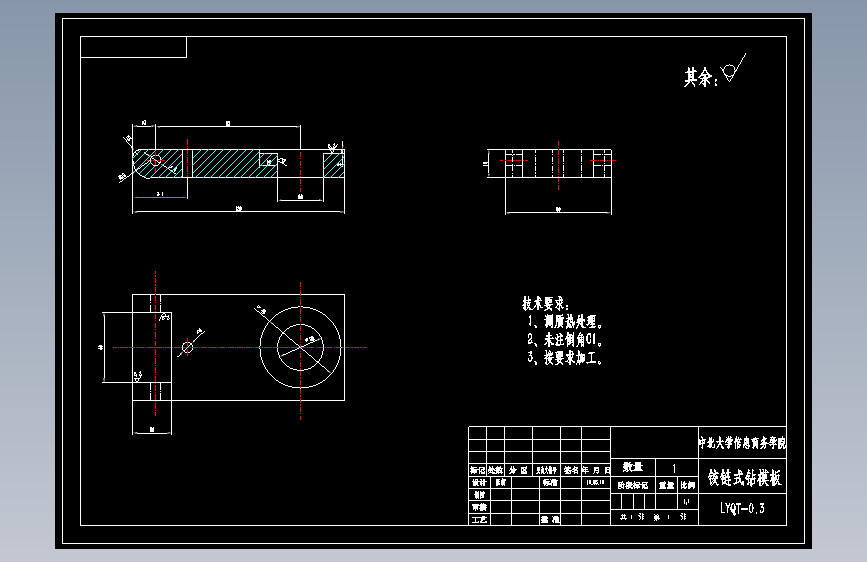
Task: Select the small hole circle in plan view
Action: pos(187,347)
